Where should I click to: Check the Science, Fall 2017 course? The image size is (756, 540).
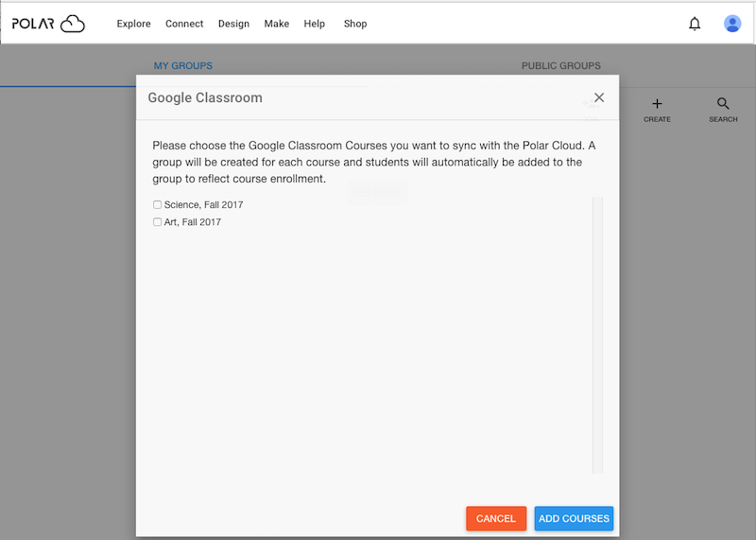tap(157, 204)
